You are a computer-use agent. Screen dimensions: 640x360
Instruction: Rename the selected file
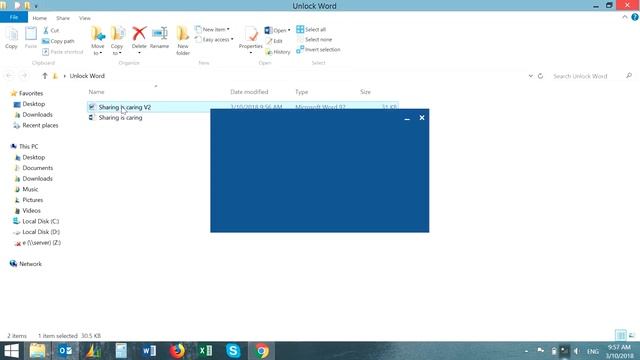tap(160, 38)
